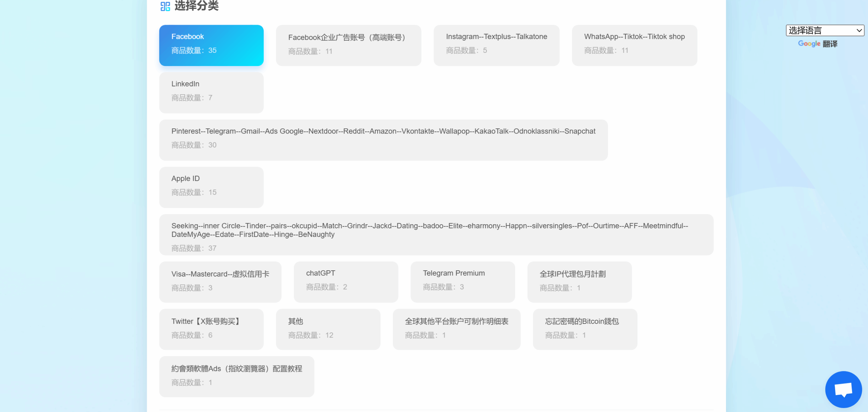Select the chatGPT category card

coord(346,282)
